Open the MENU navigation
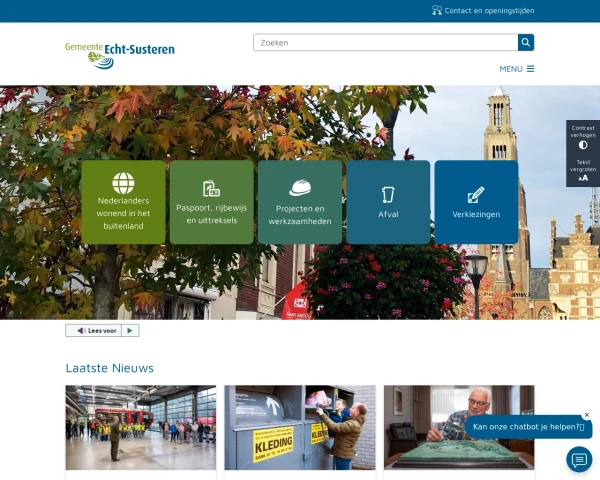 click(x=517, y=69)
